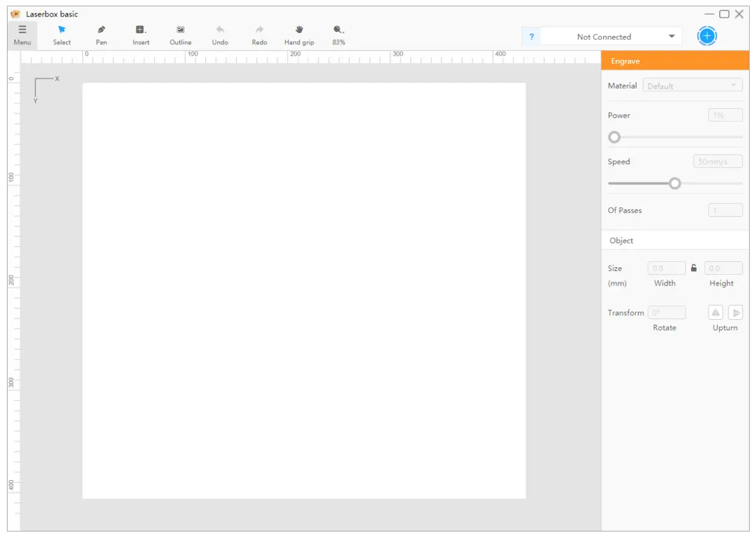Click the Undo arrow icon
This screenshot has width=756, height=534.
click(220, 35)
